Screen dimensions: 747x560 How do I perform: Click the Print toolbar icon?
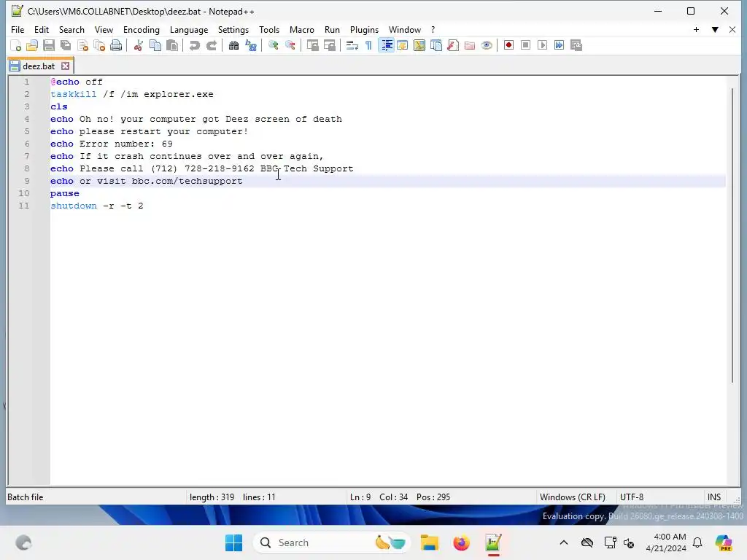click(116, 45)
